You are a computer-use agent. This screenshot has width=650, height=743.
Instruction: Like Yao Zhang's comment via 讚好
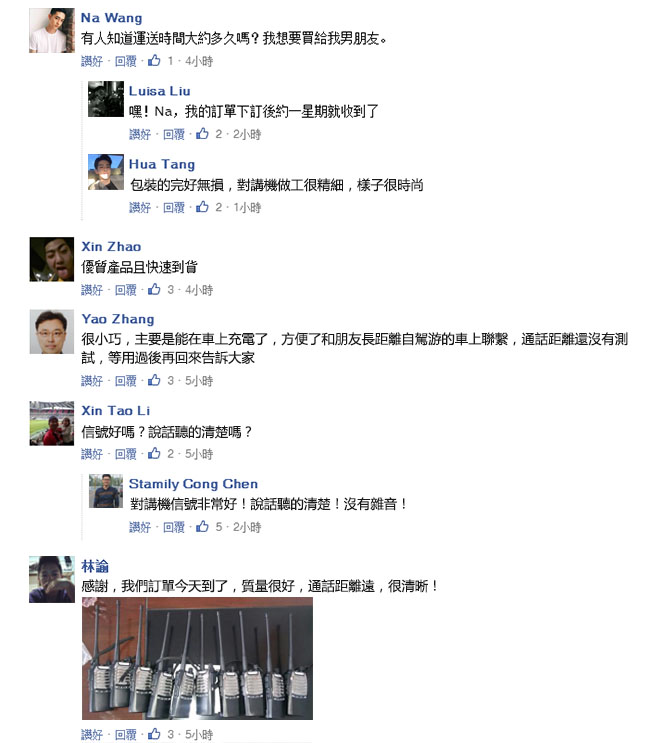click(92, 381)
